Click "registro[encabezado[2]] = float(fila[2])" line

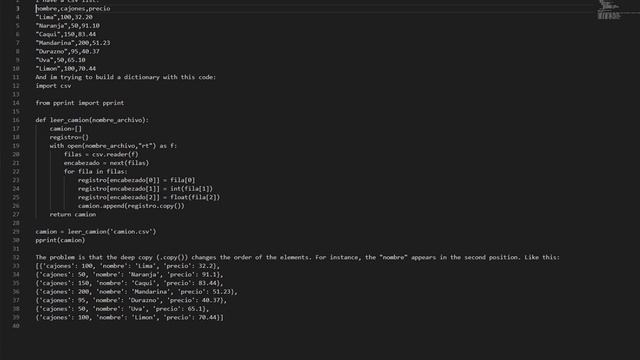click(149, 197)
